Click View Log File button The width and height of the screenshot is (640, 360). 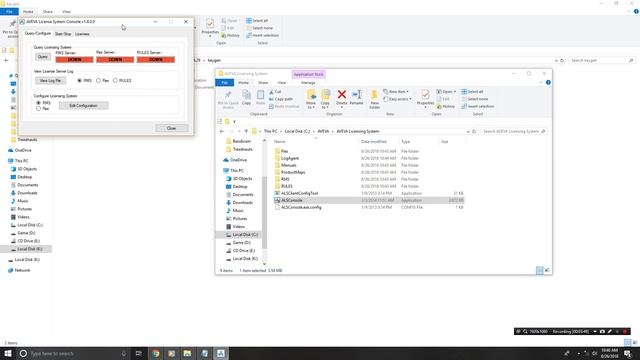coord(50,81)
